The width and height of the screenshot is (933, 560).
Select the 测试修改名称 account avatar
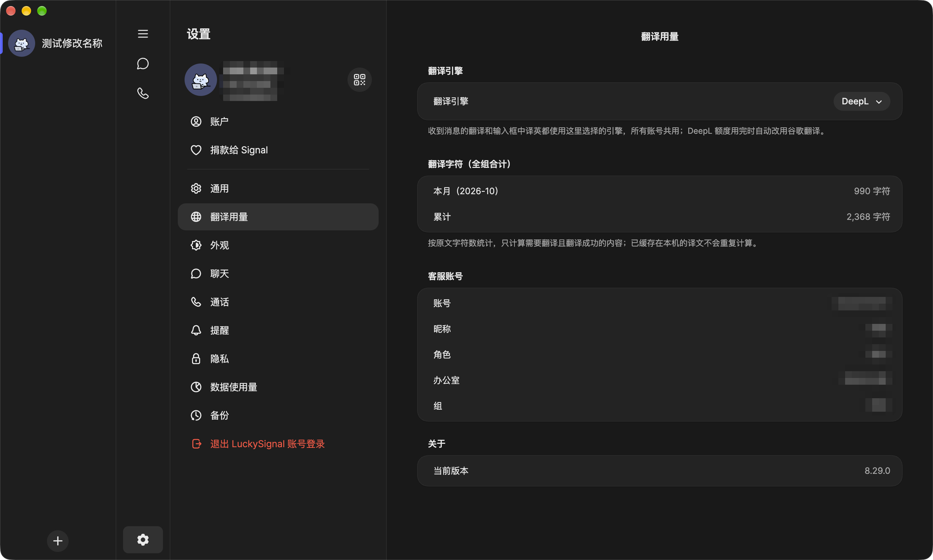(x=22, y=43)
